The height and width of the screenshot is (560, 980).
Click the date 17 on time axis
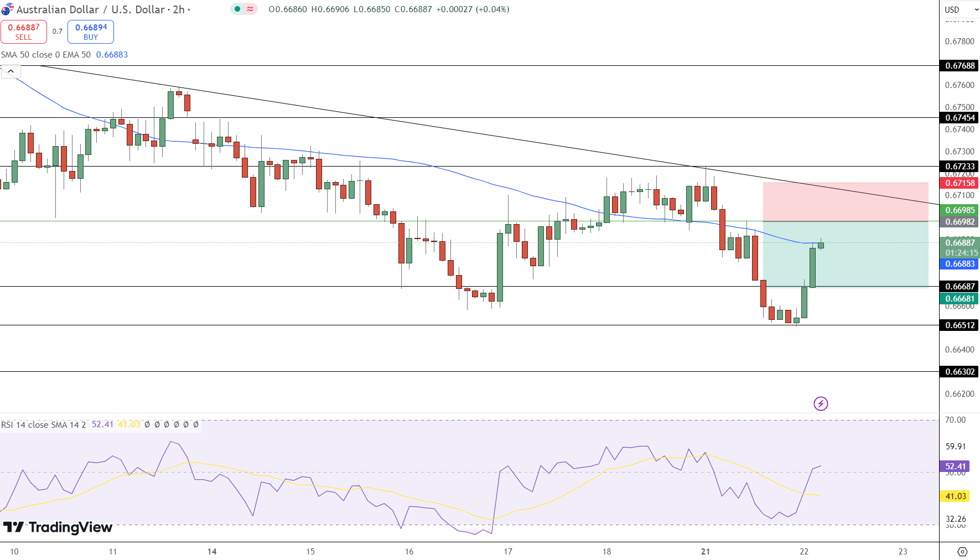508,552
